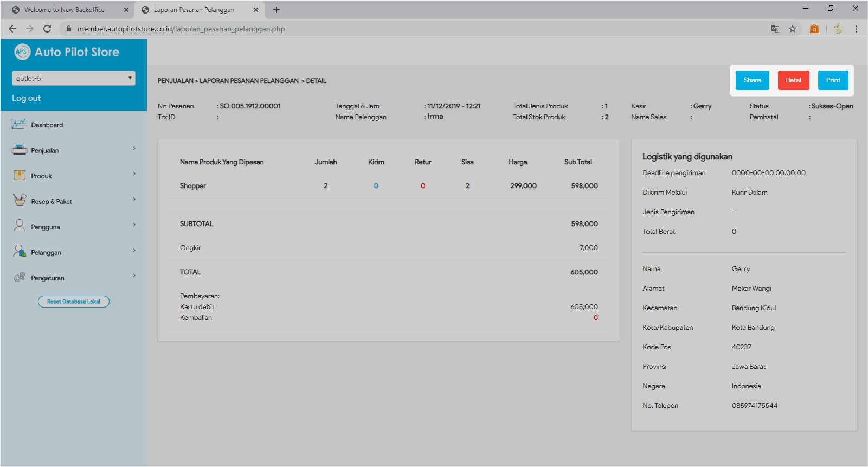Viewport: 868px width, 467px height.
Task: Open the outlet-5 selection dropdown
Action: [74, 78]
